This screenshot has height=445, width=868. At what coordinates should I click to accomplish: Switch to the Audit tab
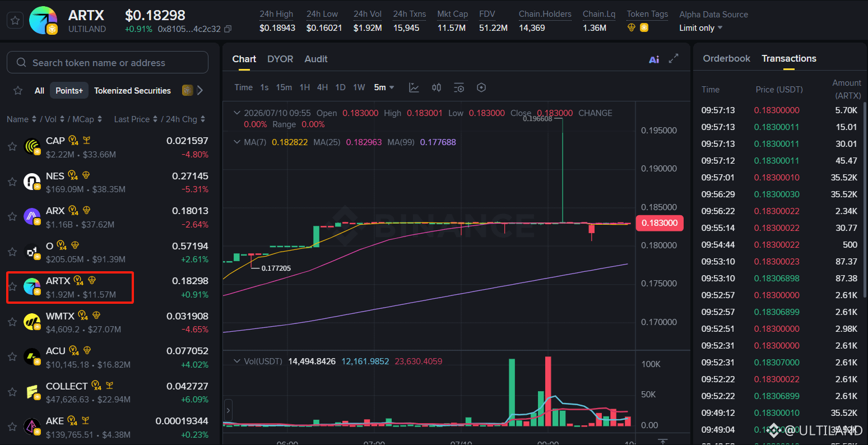point(316,59)
